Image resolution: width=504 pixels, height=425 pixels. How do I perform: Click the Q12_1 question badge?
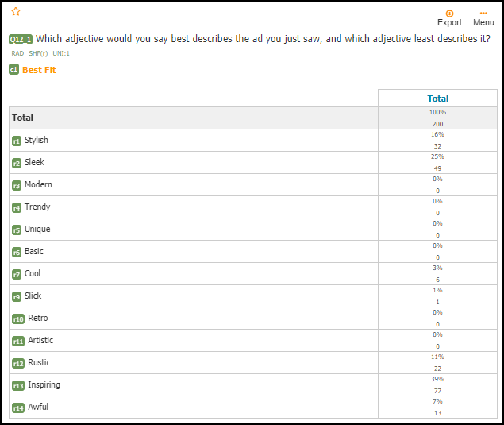(21, 39)
